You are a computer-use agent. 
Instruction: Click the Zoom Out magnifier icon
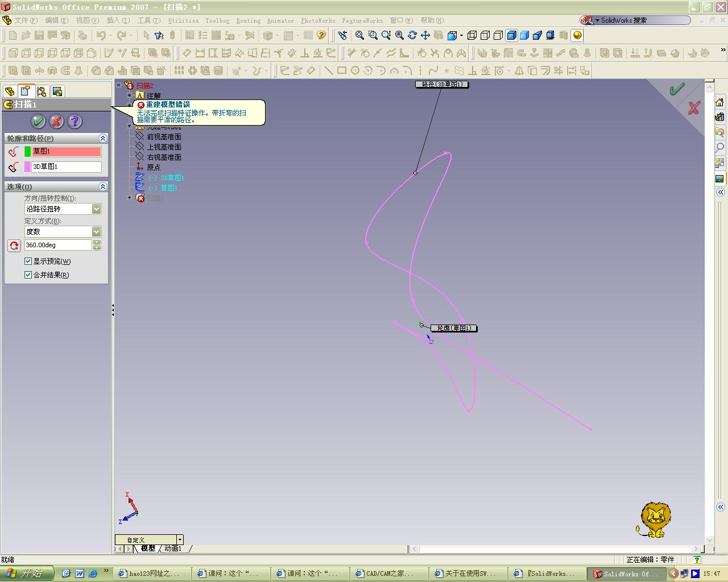pyautogui.click(x=399, y=35)
